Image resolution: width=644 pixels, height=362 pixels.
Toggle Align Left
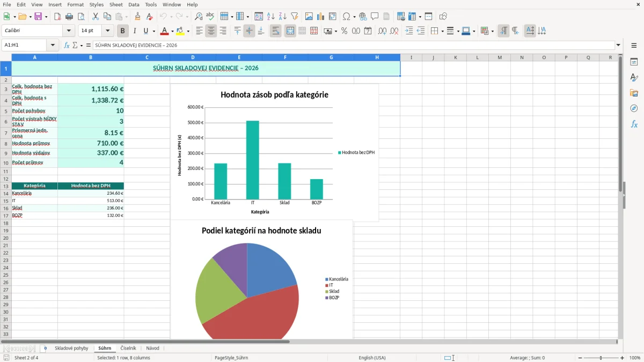pyautogui.click(x=199, y=31)
